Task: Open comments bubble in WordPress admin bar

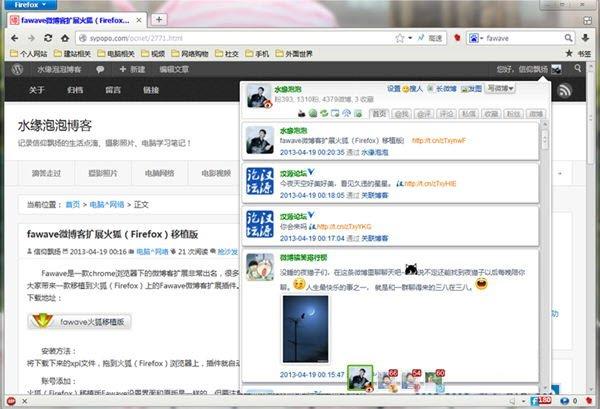Action: [x=100, y=69]
